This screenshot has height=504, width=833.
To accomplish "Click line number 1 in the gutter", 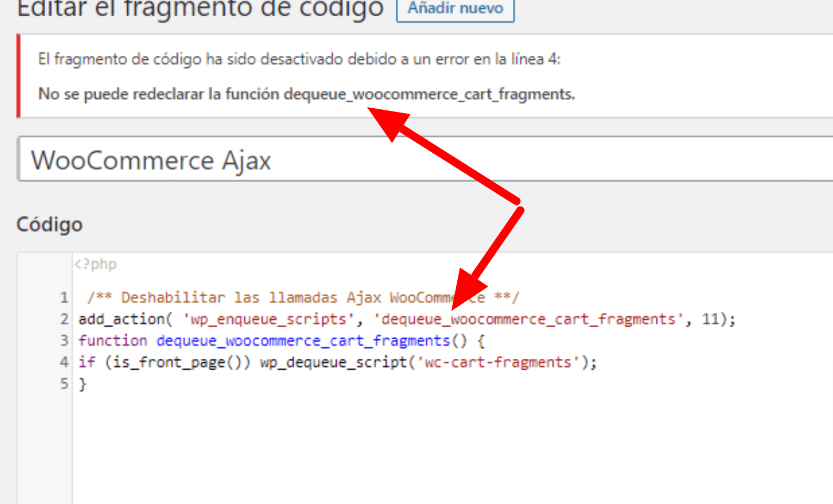I will point(64,298).
